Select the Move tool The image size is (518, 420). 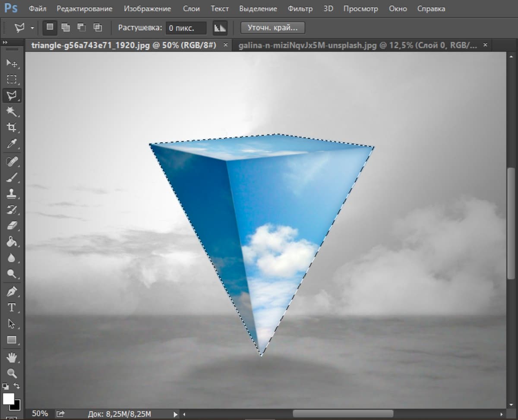pyautogui.click(x=12, y=63)
